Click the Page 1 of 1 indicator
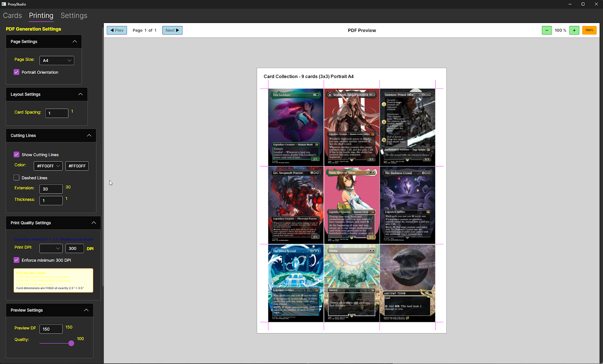The image size is (603, 364). 144,30
